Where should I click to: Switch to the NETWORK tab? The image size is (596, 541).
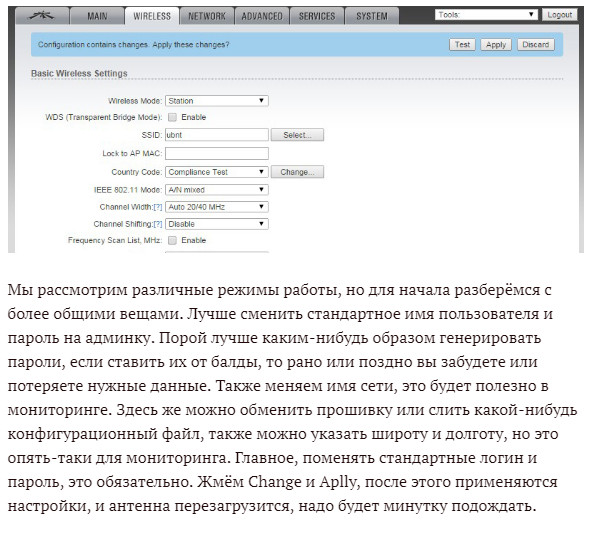207,16
